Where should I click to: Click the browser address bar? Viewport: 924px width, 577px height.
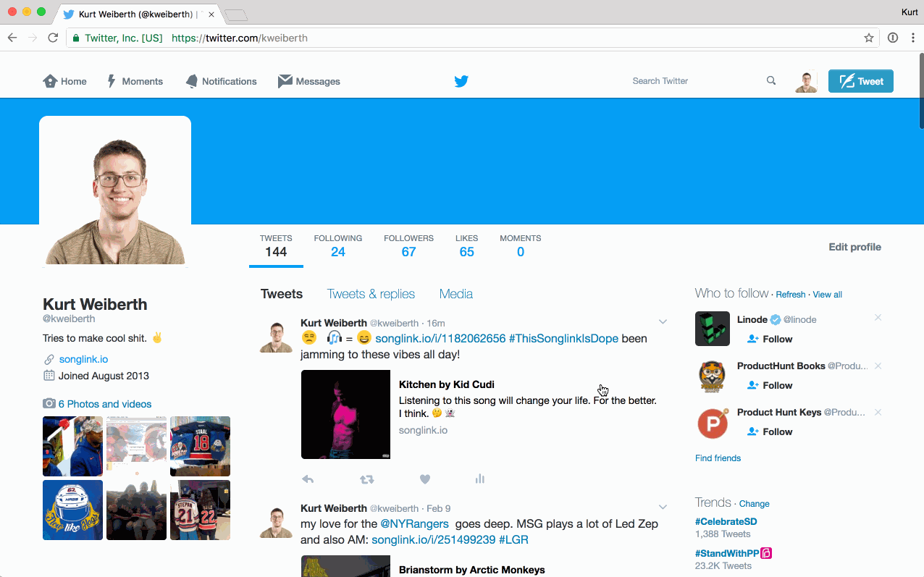click(471, 38)
